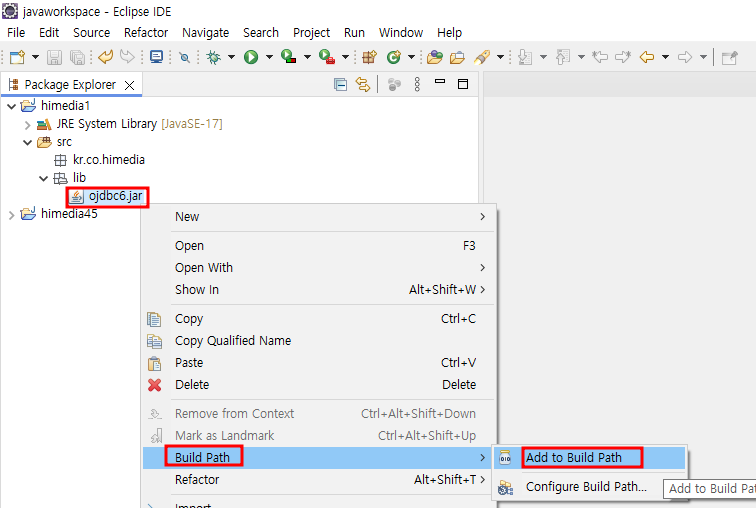The width and height of the screenshot is (756, 508).
Task: Click the Save All toolbar icon
Action: (77, 57)
